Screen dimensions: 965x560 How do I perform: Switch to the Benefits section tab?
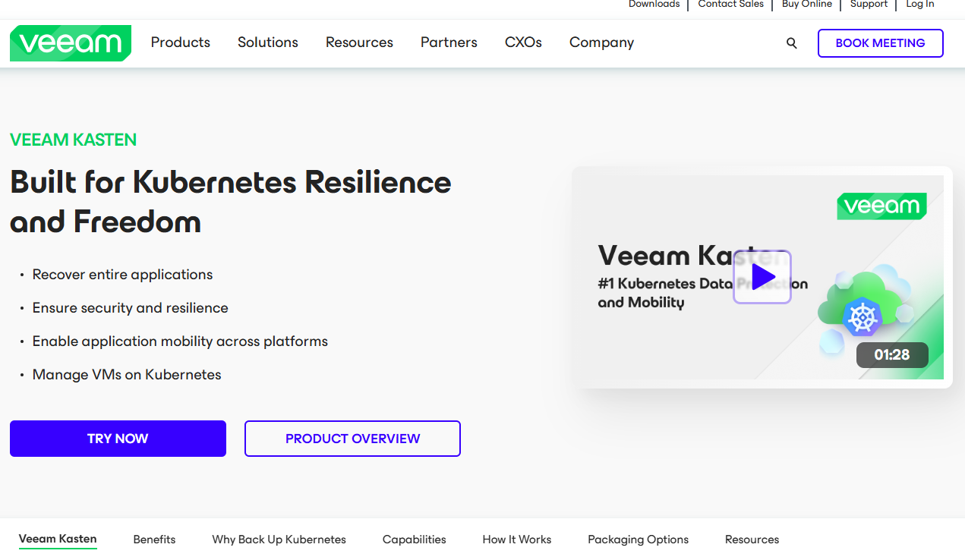click(x=154, y=539)
